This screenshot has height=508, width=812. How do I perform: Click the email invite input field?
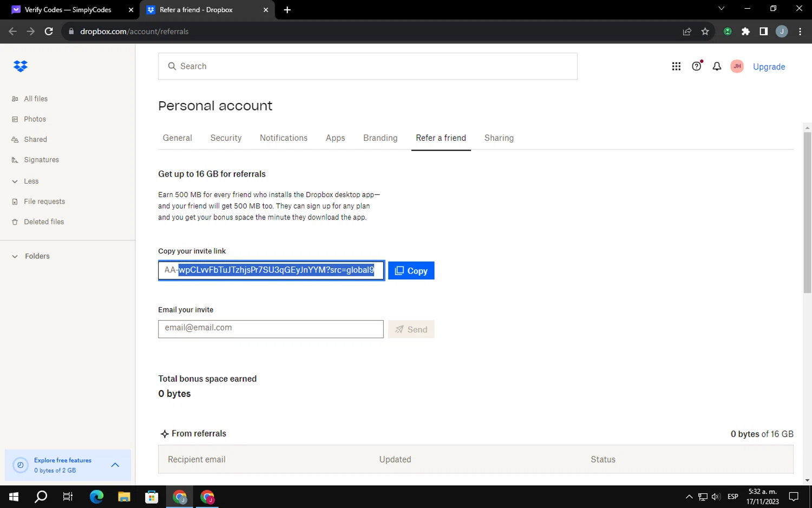click(x=271, y=329)
